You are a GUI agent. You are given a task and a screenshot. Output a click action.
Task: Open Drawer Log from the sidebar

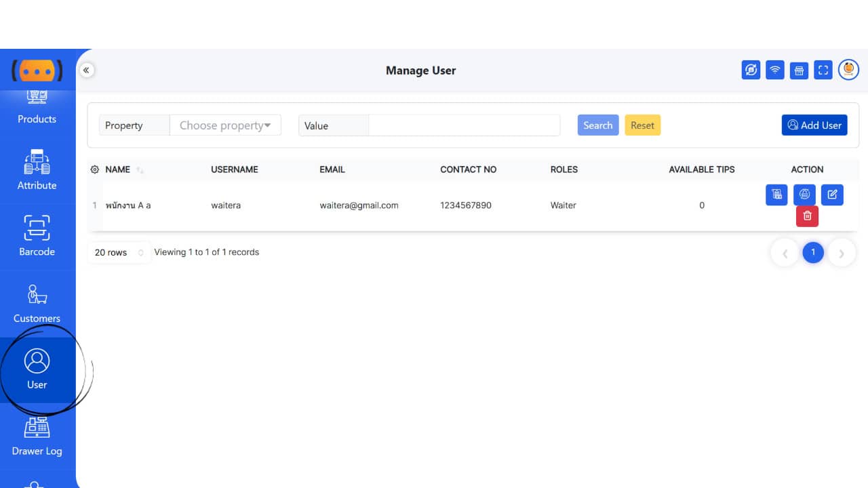[x=37, y=437]
